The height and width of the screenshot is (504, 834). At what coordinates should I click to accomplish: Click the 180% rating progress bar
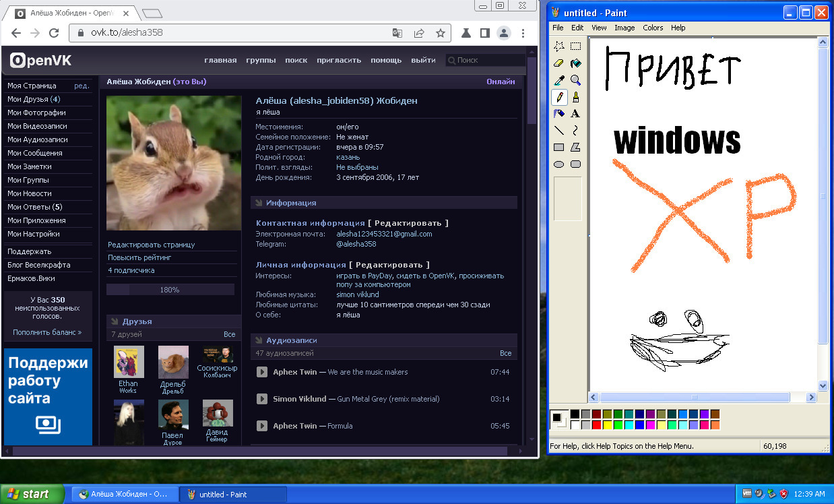170,290
